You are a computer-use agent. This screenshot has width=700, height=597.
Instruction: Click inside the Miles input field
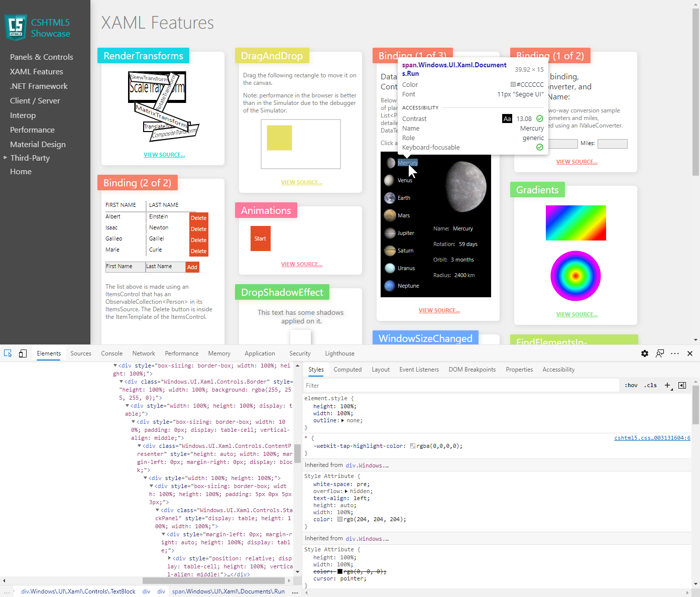(612, 144)
